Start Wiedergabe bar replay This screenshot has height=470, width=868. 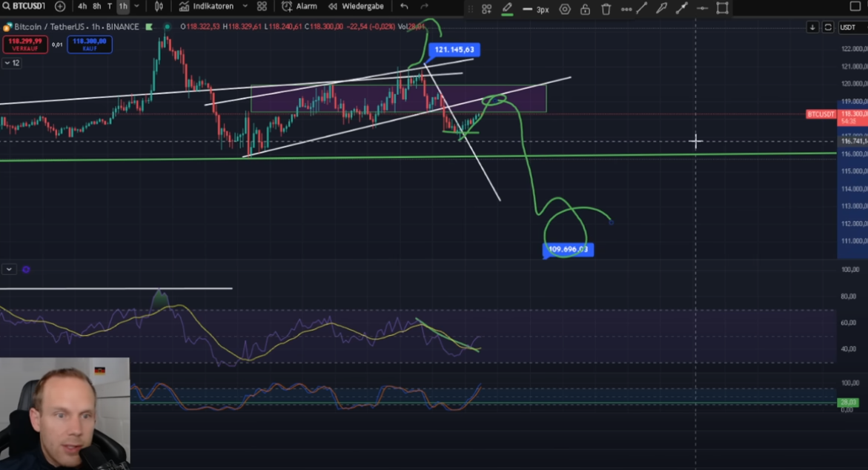356,7
